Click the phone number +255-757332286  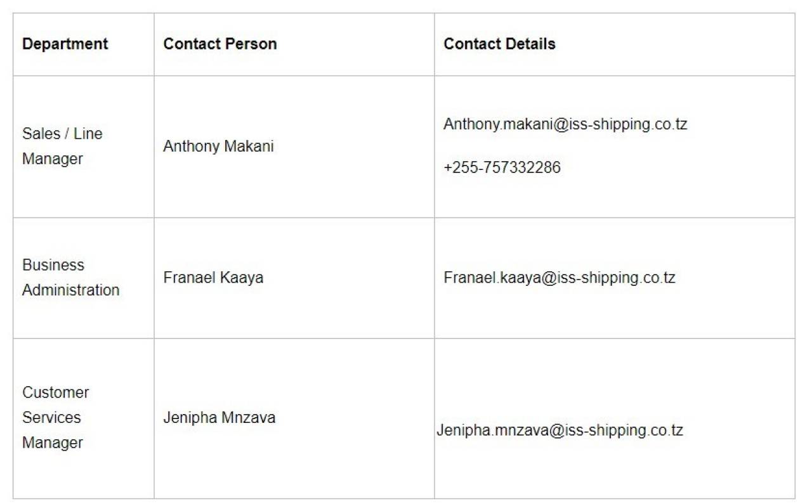tap(502, 167)
